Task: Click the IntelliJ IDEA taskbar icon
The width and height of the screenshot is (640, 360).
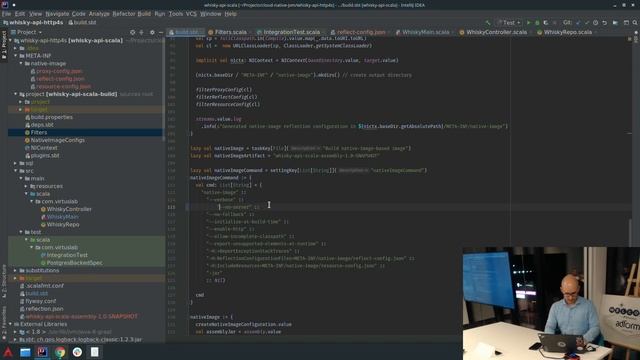Action: tap(42, 352)
